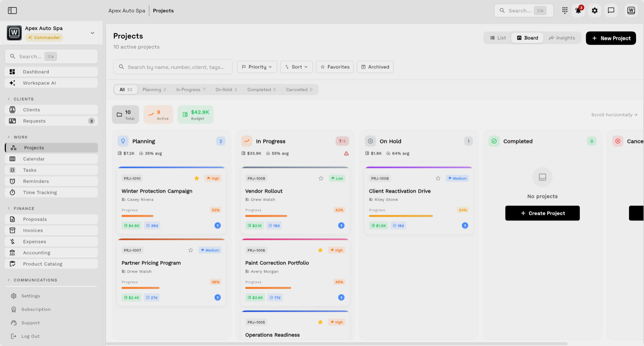Viewport: 644px width, 346px height.
Task: Open the Sort dropdown
Action: point(296,67)
